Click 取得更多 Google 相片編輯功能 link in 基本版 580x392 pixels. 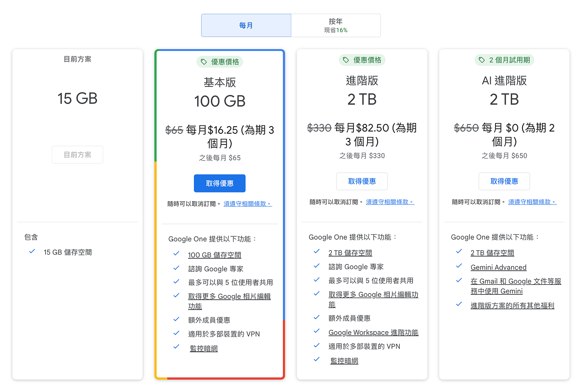pyautogui.click(x=229, y=296)
